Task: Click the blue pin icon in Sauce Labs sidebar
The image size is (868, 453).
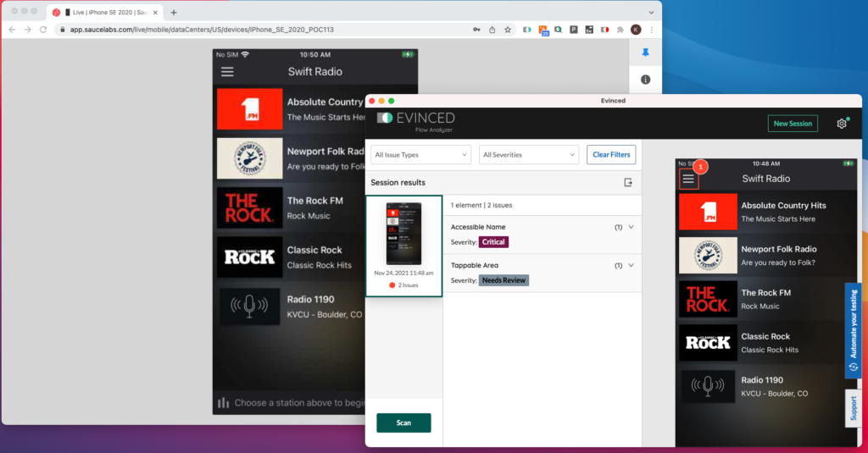Action: [x=645, y=52]
